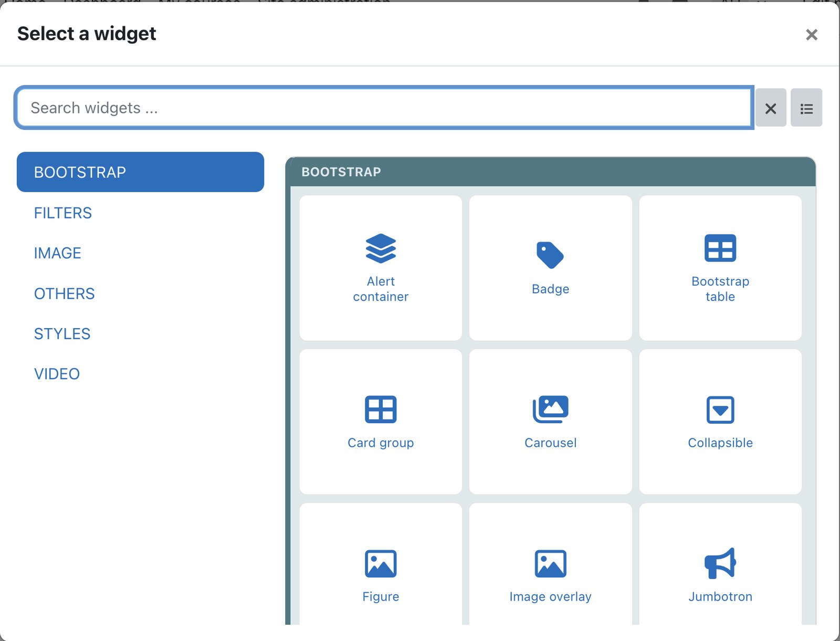The image size is (840, 641).
Task: Click the BOOTSTRAP panel header
Action: pos(551,172)
